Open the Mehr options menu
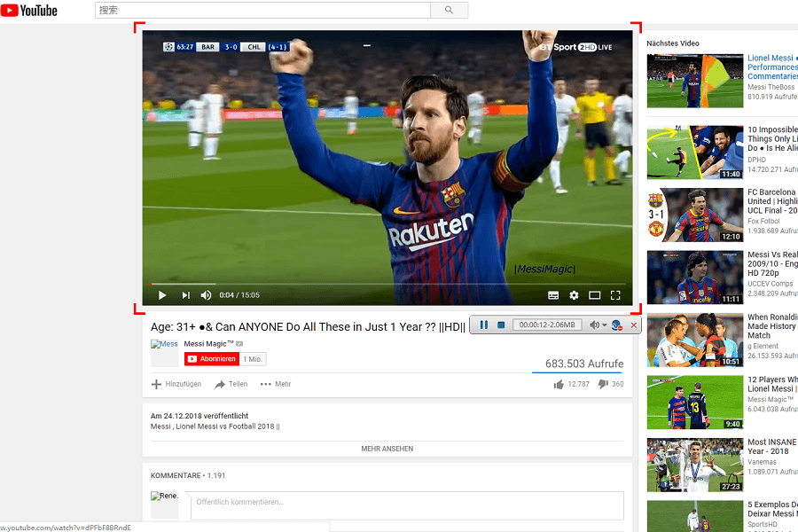Screen dimensions: 798x532 click(276, 384)
